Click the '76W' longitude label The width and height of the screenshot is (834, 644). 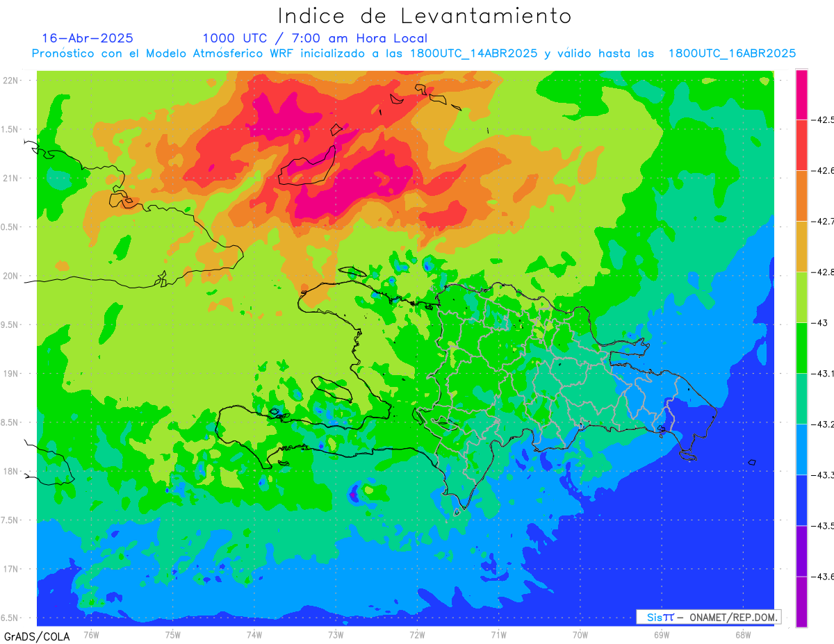coord(91,634)
